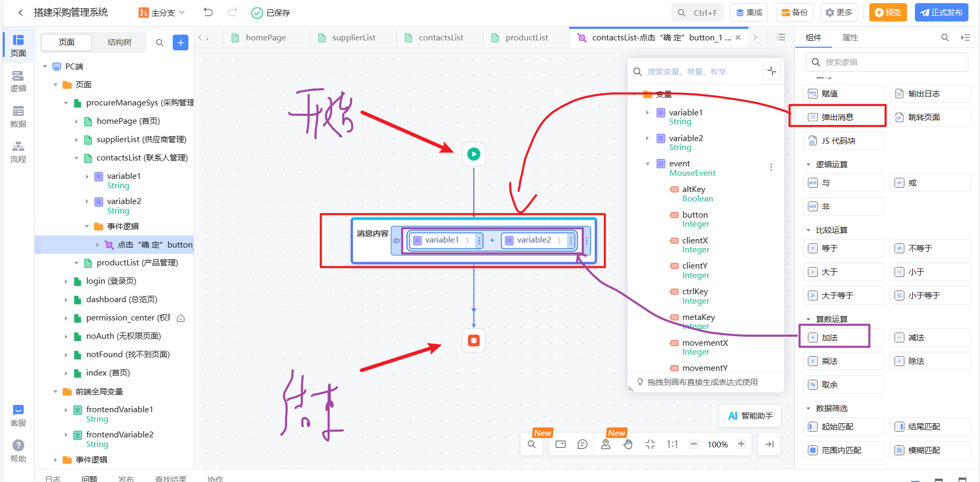This screenshot has width=980, height=482.
Task: Open the AI 智能助手 assistant
Action: pos(750,416)
